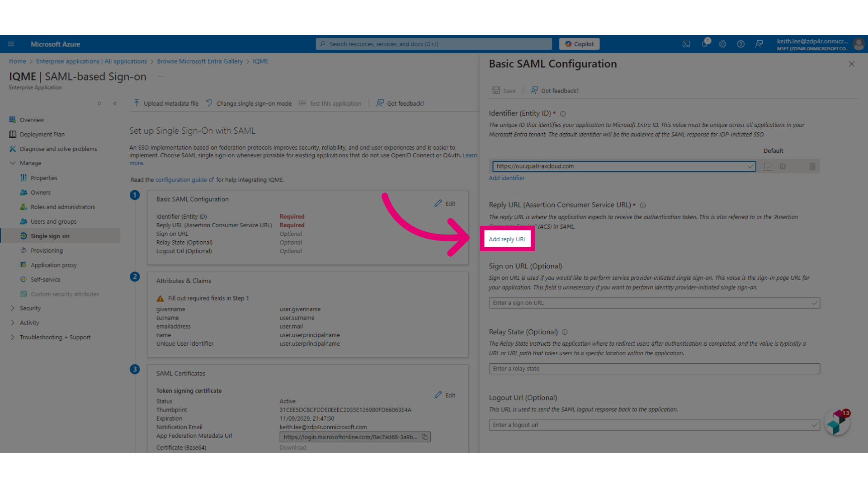Open the help question mark icon

tap(741, 44)
